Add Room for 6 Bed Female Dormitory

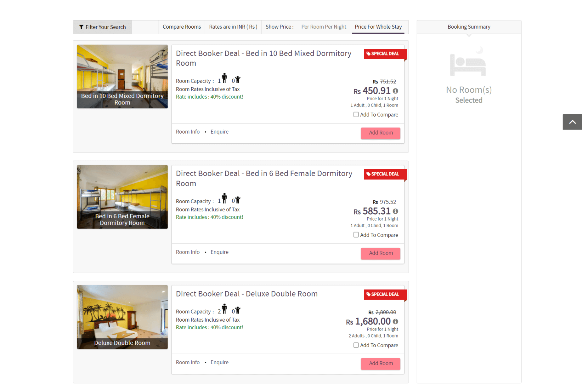[381, 254]
